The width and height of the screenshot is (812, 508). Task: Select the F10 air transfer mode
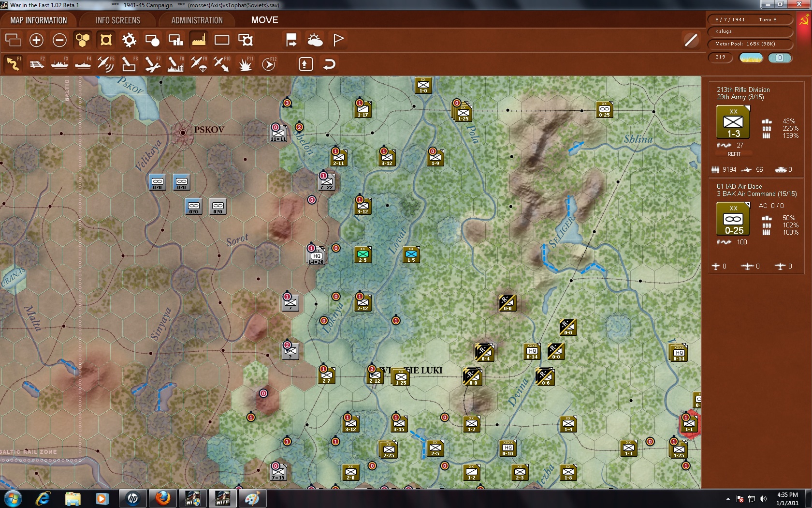coord(222,64)
